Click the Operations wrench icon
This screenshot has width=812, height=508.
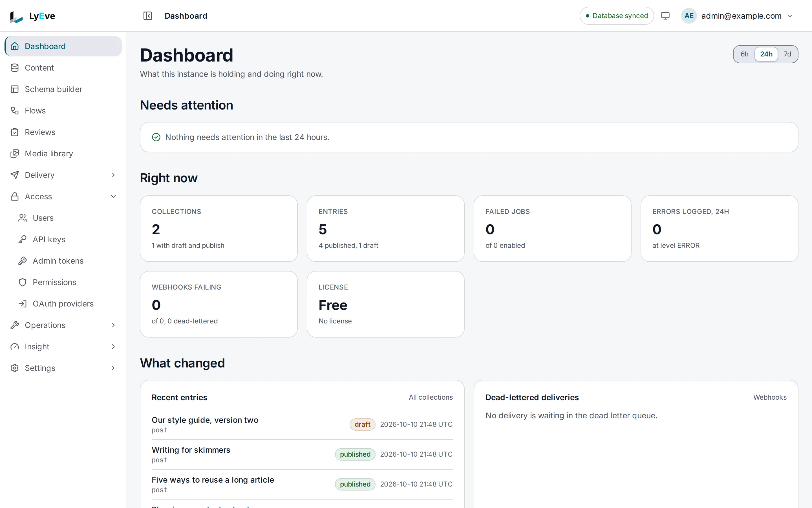[15, 325]
